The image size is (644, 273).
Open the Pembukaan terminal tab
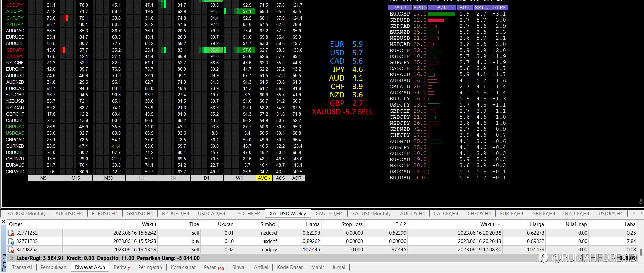click(x=54, y=267)
